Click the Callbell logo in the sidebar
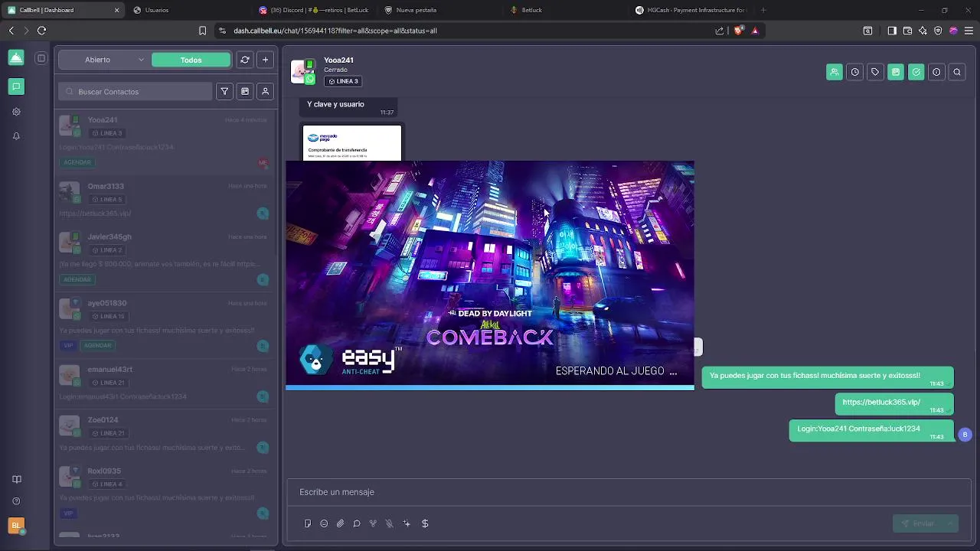This screenshot has height=551, width=980. (16, 57)
